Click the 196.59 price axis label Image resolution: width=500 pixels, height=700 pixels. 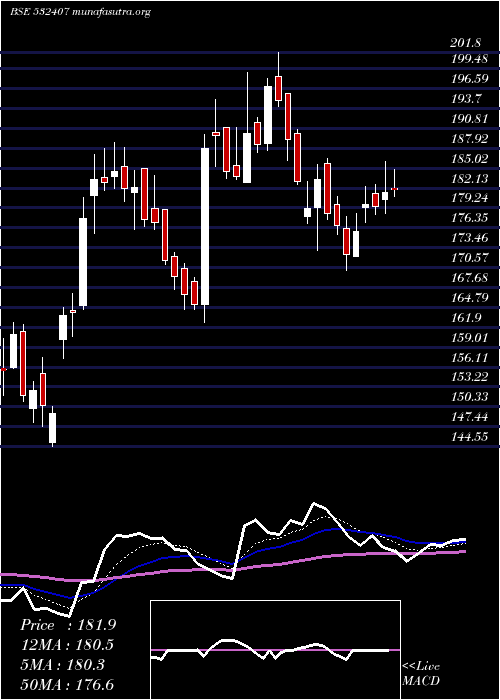point(468,79)
